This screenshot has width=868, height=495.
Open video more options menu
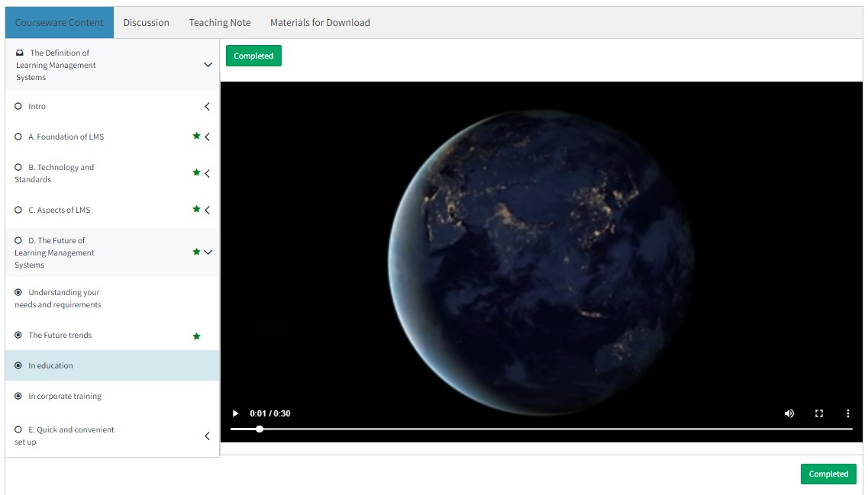[x=847, y=413]
